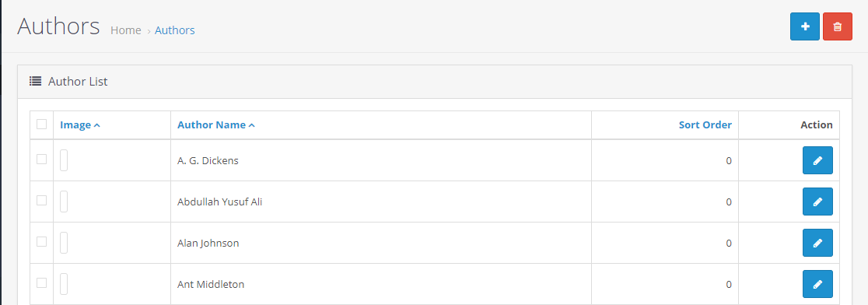Open pencil edit for Ant Middleton
Image resolution: width=868 pixels, height=305 pixels.
[x=817, y=285]
